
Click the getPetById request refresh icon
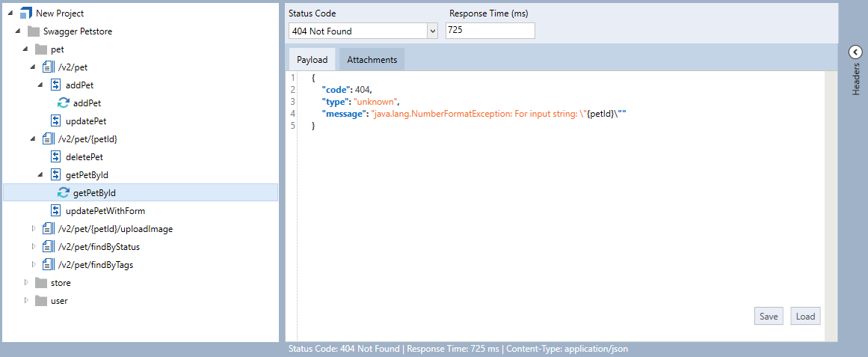click(64, 193)
